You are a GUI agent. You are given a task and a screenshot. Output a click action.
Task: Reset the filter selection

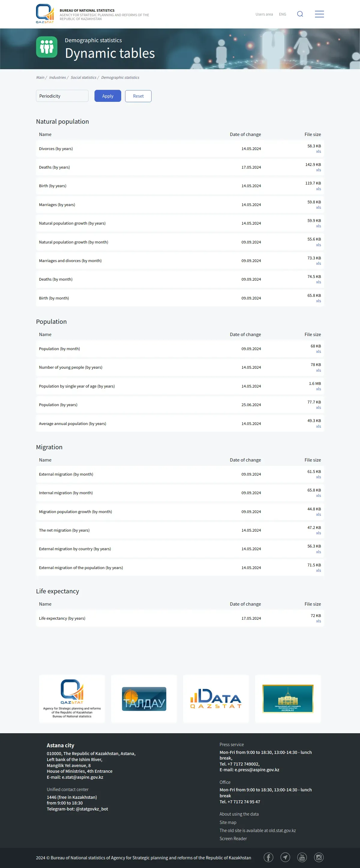coord(138,96)
